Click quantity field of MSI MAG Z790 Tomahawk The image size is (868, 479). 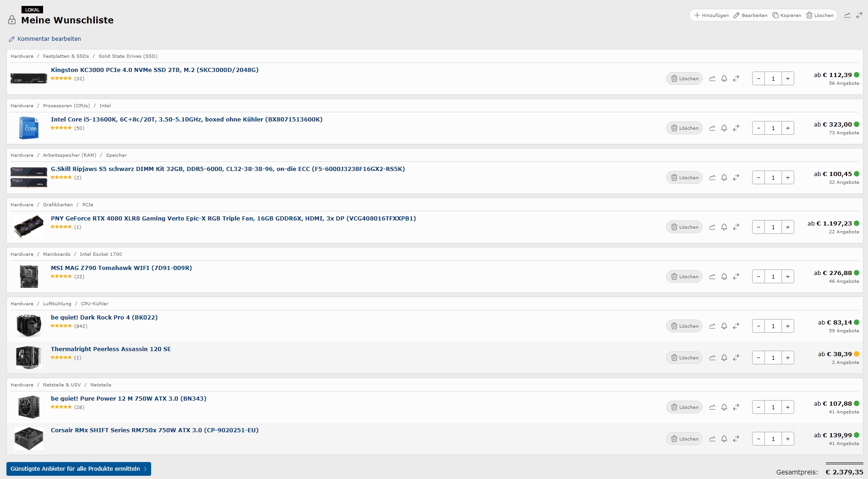click(x=773, y=276)
